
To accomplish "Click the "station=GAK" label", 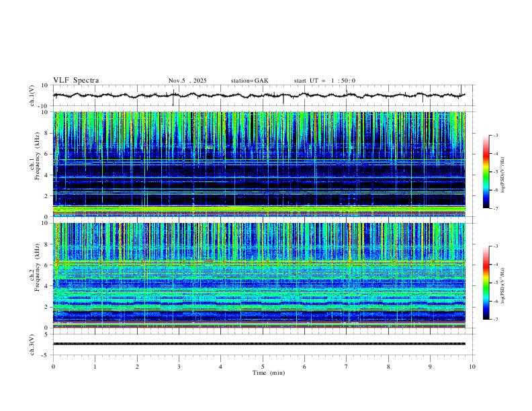I will [x=249, y=81].
